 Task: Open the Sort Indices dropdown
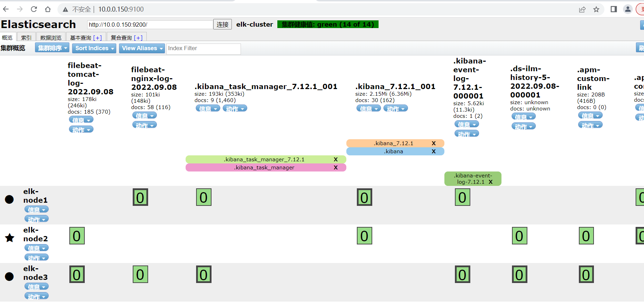pos(95,48)
